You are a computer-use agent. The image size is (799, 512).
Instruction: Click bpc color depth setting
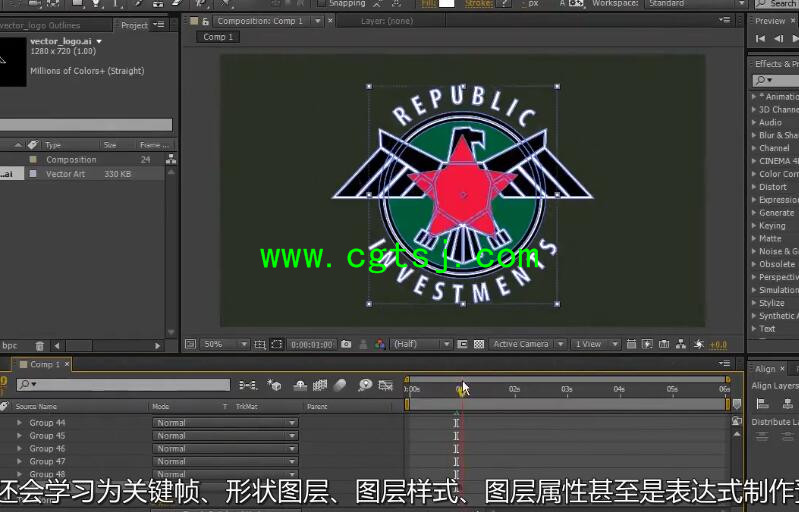pyautogui.click(x=9, y=345)
